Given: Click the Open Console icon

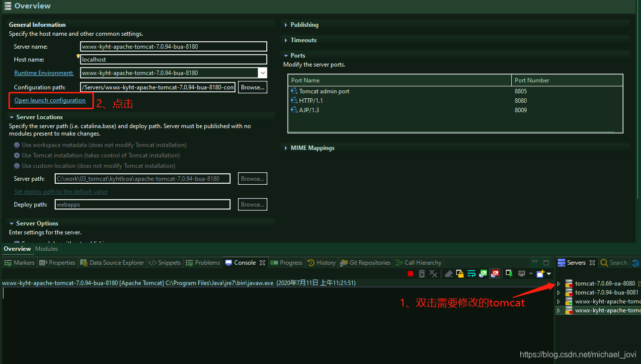Looking at the screenshot, I should tap(541, 274).
